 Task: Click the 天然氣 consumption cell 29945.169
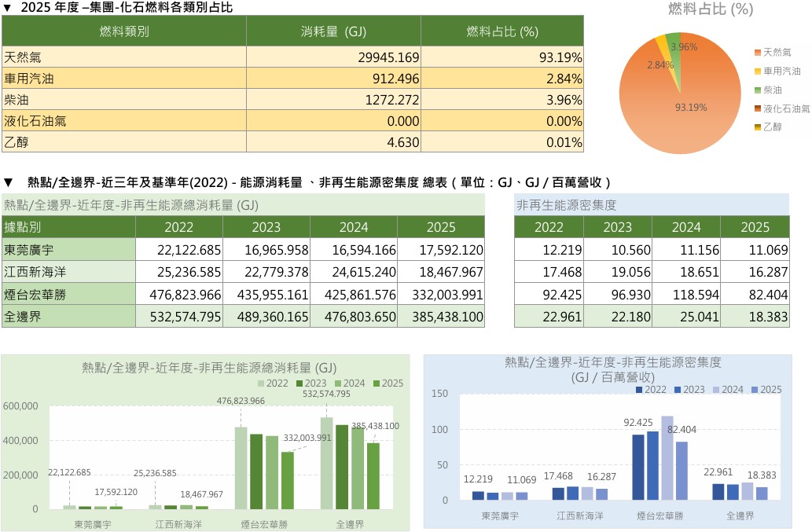pyautogui.click(x=333, y=57)
